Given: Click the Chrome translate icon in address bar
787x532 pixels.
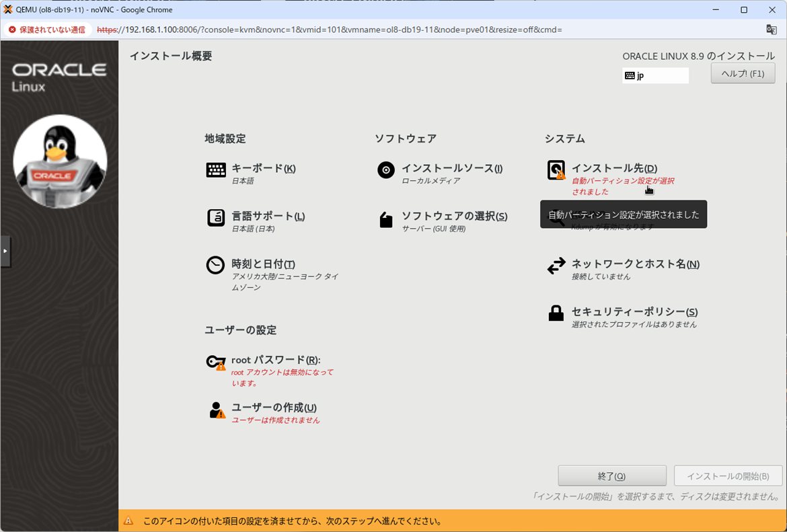Looking at the screenshot, I should tap(772, 30).
